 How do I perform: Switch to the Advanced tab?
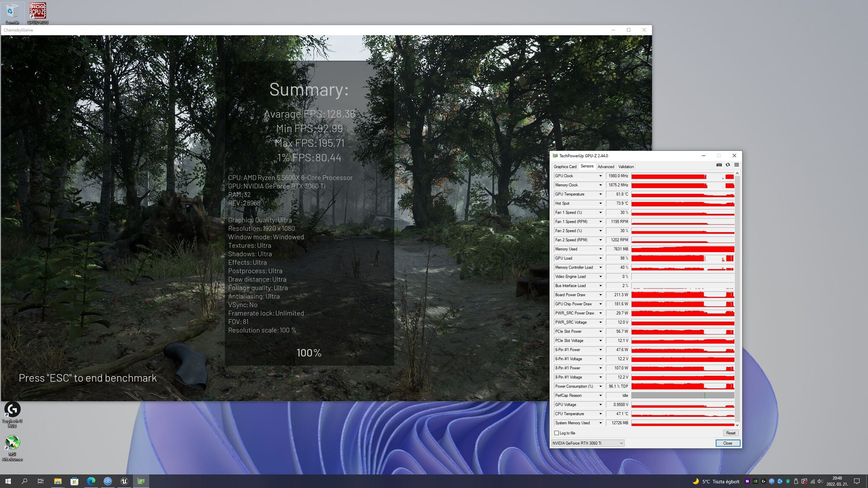[x=606, y=167]
